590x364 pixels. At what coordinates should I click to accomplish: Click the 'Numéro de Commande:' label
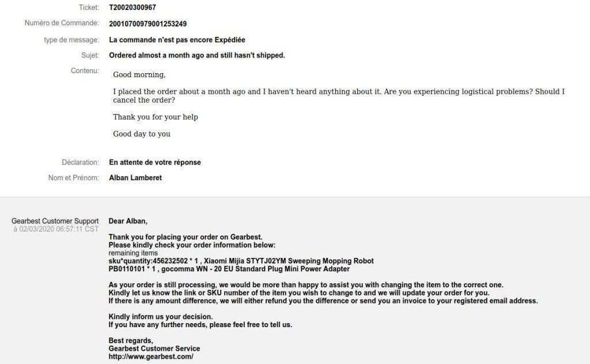(62, 23)
